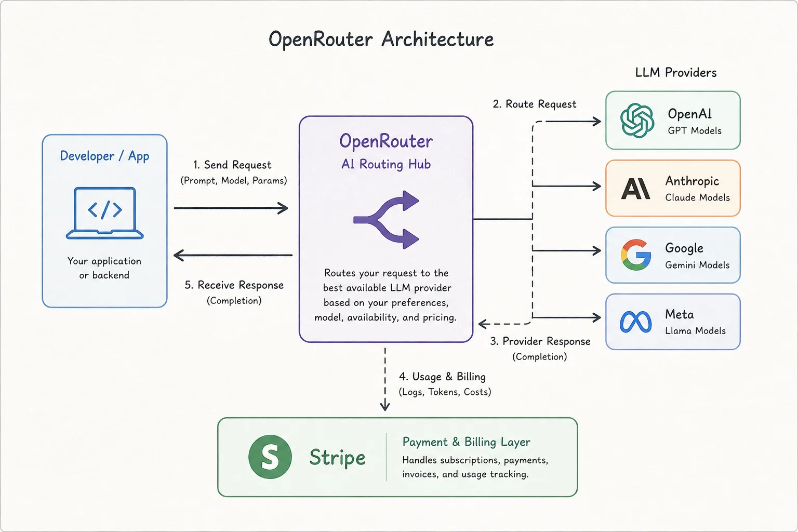Click 'Handles subscriptions, payments' description
Image resolution: width=798 pixels, height=532 pixels.
[475, 467]
